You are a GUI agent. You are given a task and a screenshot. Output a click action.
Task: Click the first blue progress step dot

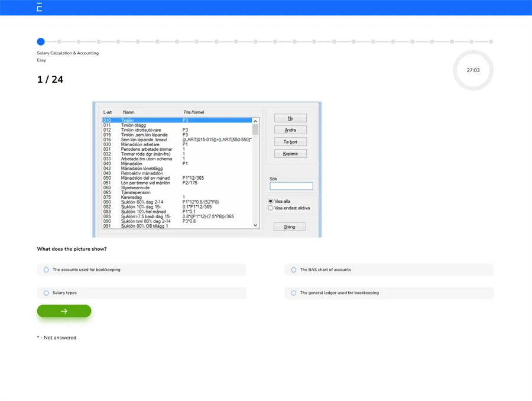click(x=41, y=41)
